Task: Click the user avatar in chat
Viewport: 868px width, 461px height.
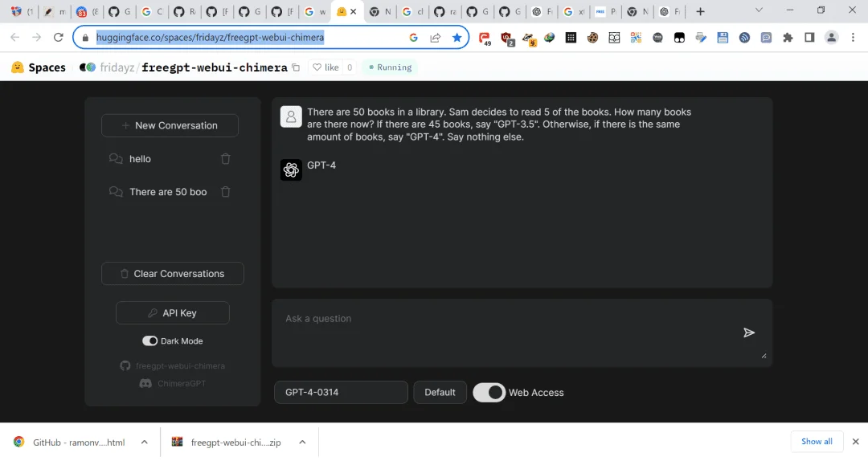Action: (x=291, y=116)
